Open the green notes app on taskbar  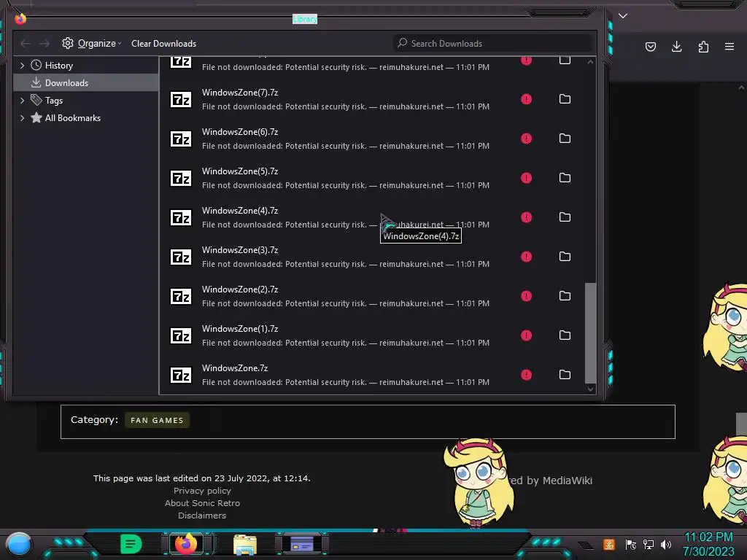[x=131, y=544]
